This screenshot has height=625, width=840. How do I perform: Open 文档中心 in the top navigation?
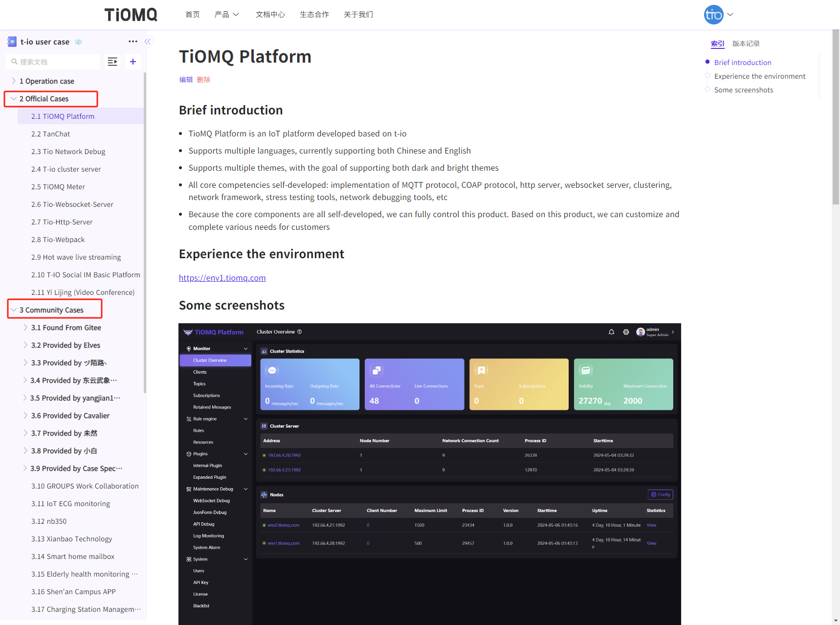270,15
